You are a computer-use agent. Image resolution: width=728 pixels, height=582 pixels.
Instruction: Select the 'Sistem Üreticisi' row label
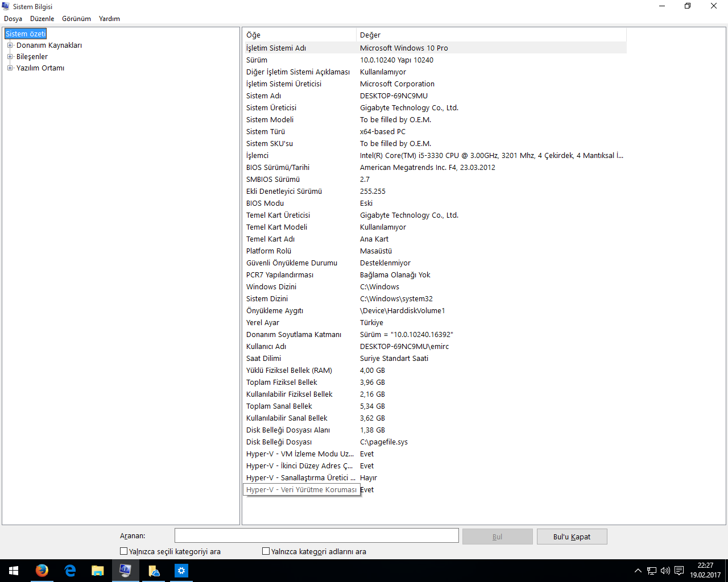pos(271,108)
